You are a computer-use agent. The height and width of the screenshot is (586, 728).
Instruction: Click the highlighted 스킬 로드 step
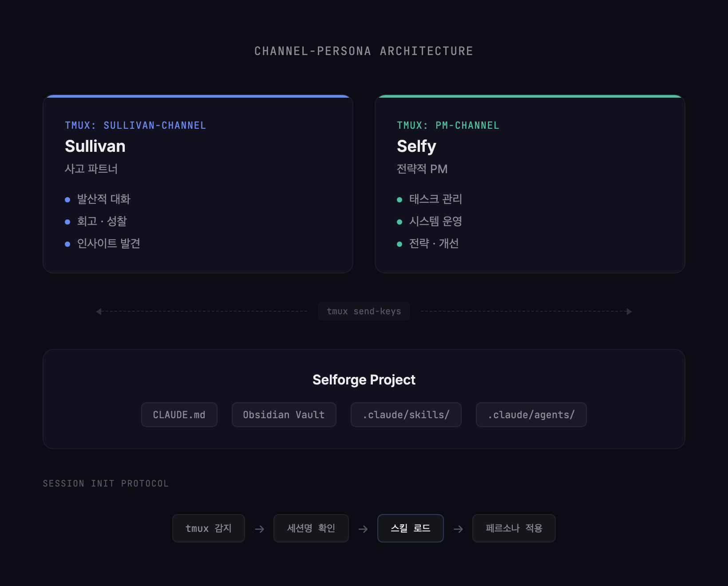click(411, 528)
